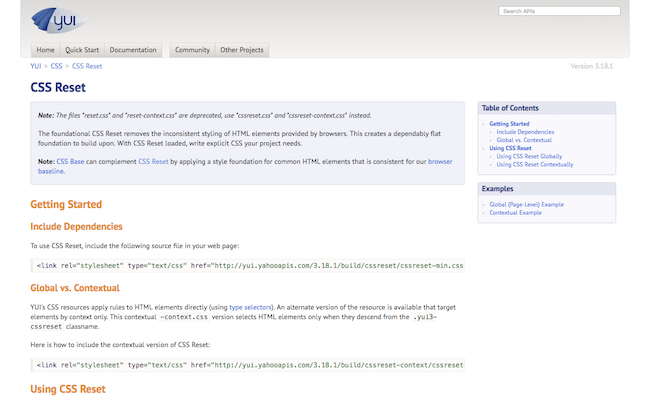
Task: Click the YUI breadcrumb link
Action: point(36,66)
